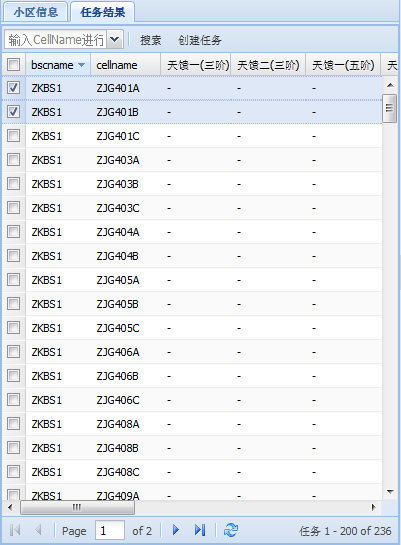Go to first page icon
The image size is (401, 545).
pos(15,530)
